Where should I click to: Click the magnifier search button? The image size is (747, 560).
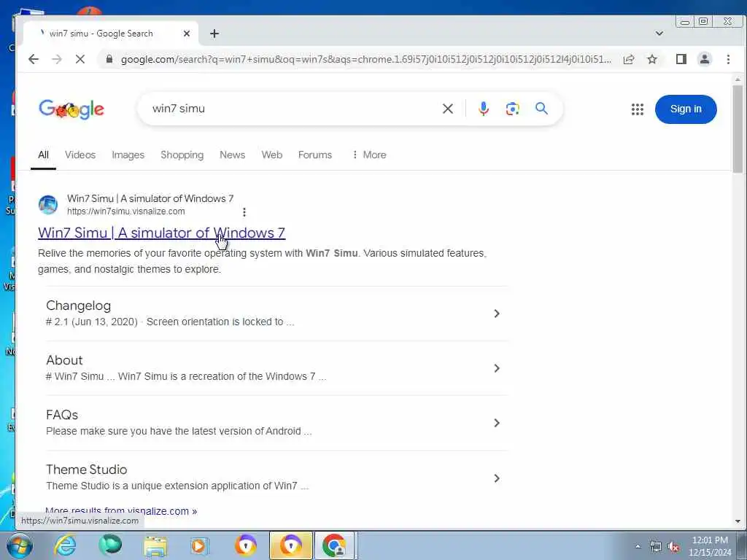pos(542,109)
